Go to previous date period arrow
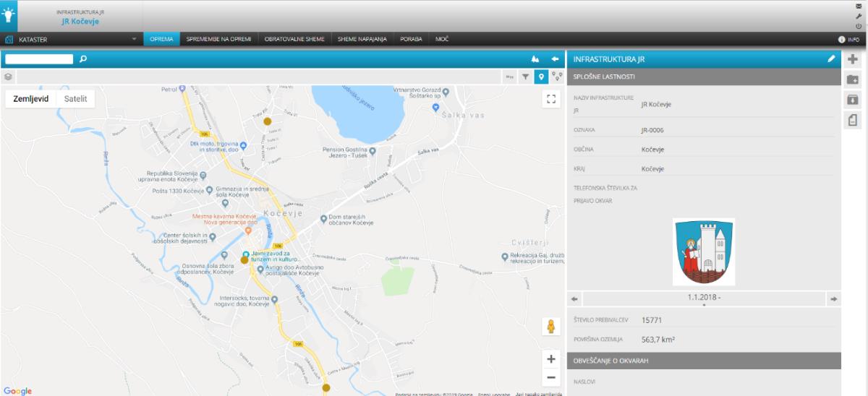 coord(574,298)
